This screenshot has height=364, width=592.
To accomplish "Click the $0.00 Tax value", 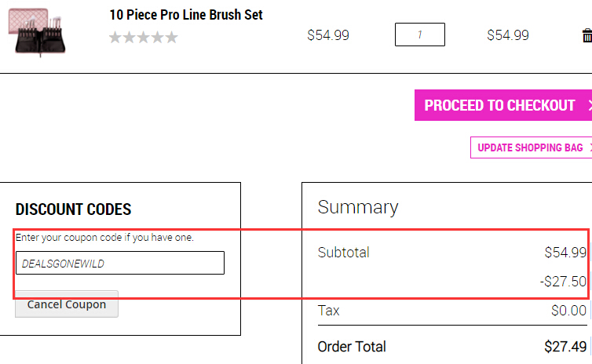I will tap(568, 311).
